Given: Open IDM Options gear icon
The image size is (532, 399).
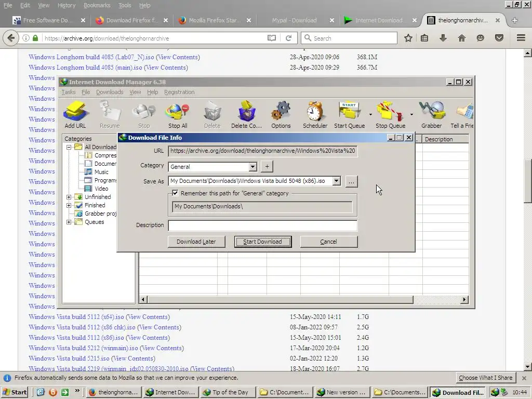Looking at the screenshot, I should coord(281,115).
